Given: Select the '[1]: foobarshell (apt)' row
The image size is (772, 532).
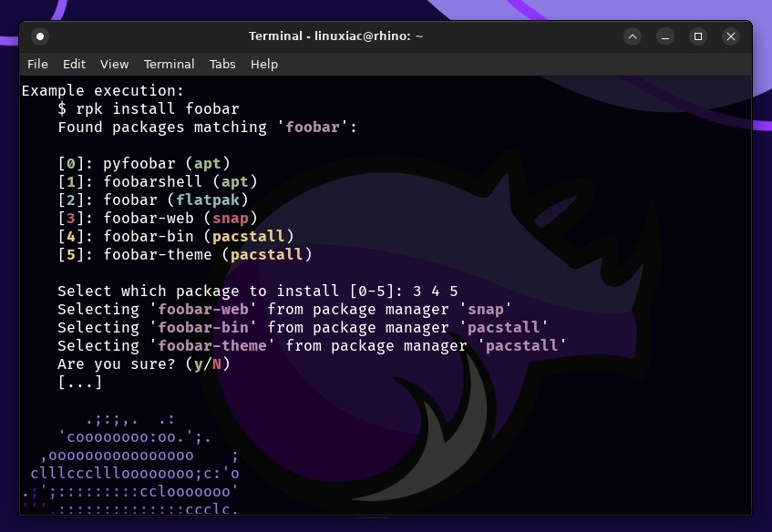Looking at the screenshot, I should [x=158, y=181].
